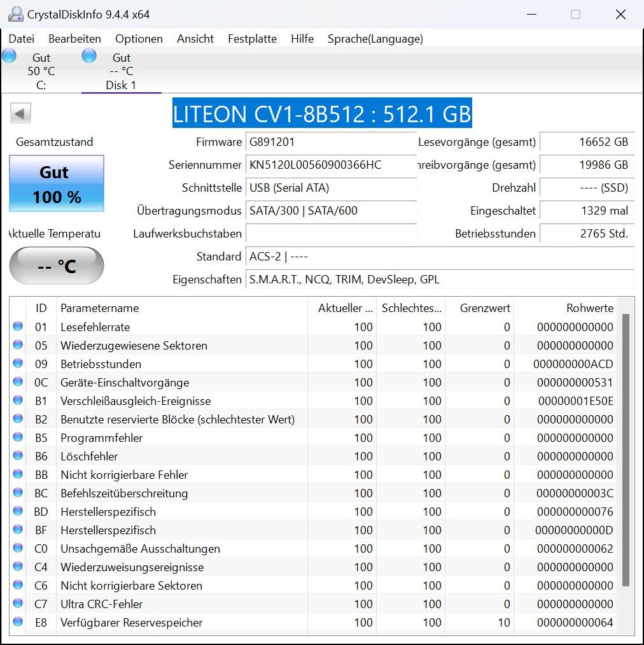
Task: Click the Rohwerte column header
Action: (566, 308)
